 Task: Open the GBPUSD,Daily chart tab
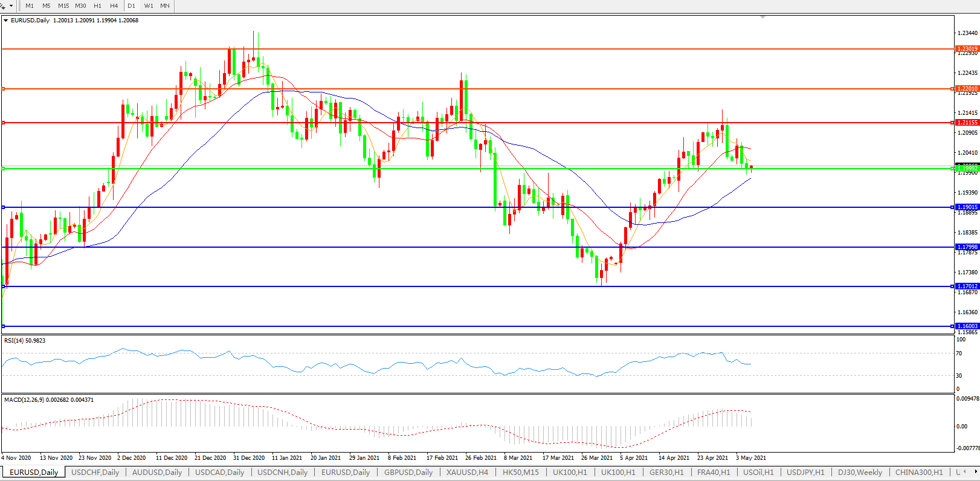[x=408, y=473]
